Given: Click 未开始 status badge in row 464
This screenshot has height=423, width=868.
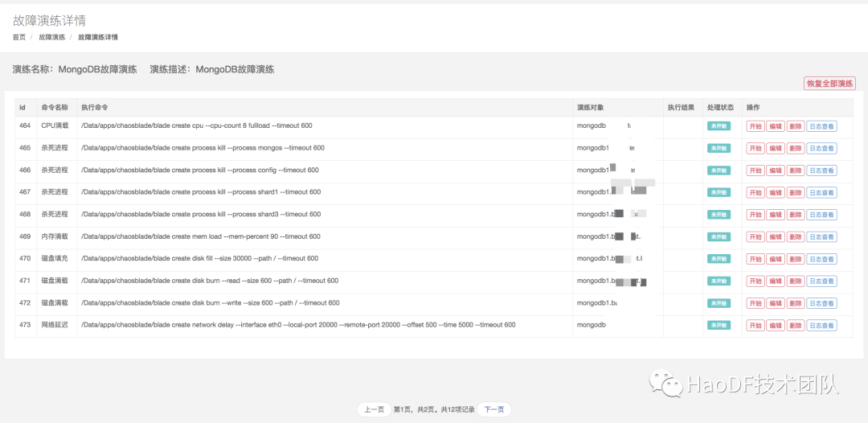Looking at the screenshot, I should (719, 126).
